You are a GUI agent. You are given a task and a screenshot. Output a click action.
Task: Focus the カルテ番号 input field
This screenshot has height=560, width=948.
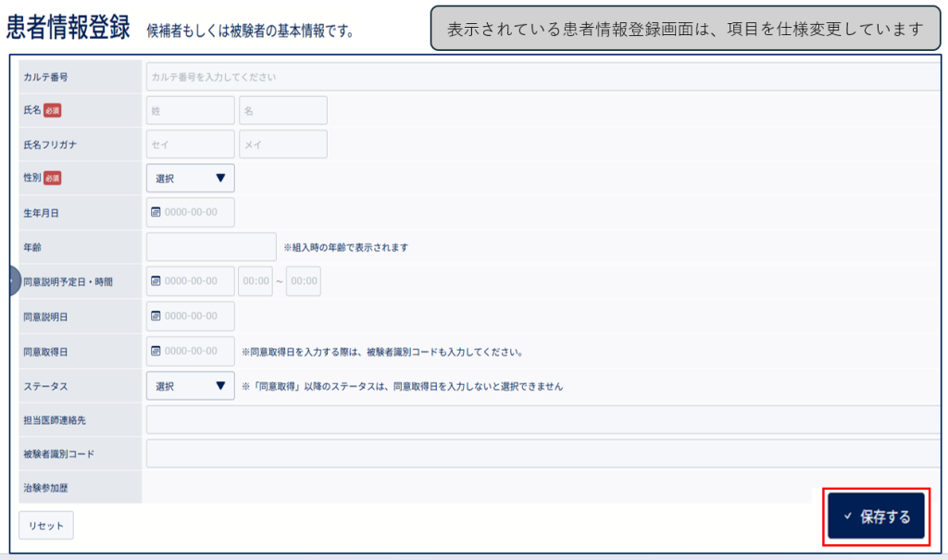(x=543, y=77)
